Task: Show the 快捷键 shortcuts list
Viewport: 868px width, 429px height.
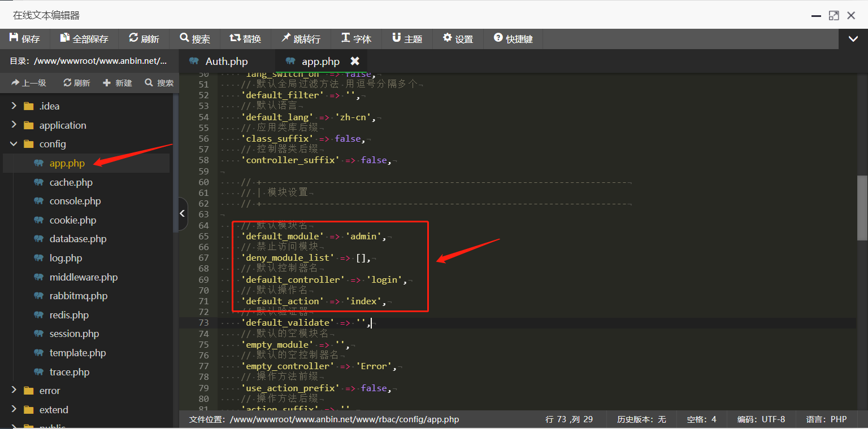Action: click(513, 39)
